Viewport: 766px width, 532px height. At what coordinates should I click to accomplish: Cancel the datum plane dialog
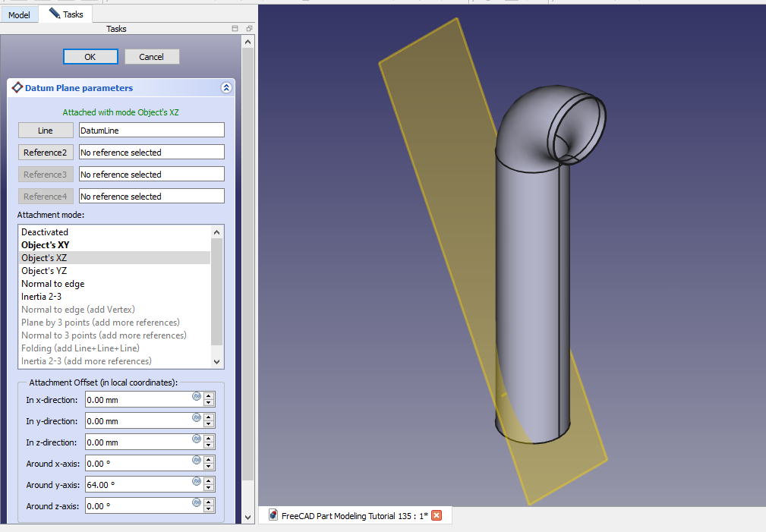click(152, 57)
